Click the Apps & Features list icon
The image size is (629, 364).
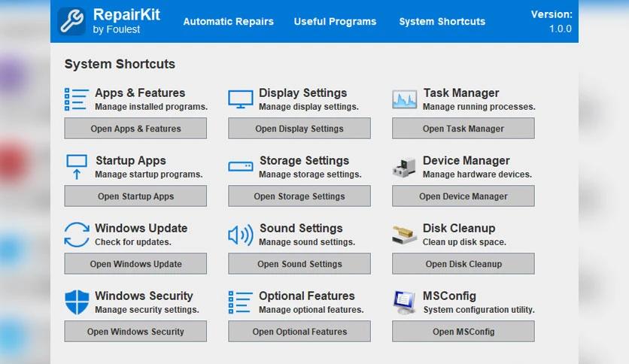click(76, 99)
